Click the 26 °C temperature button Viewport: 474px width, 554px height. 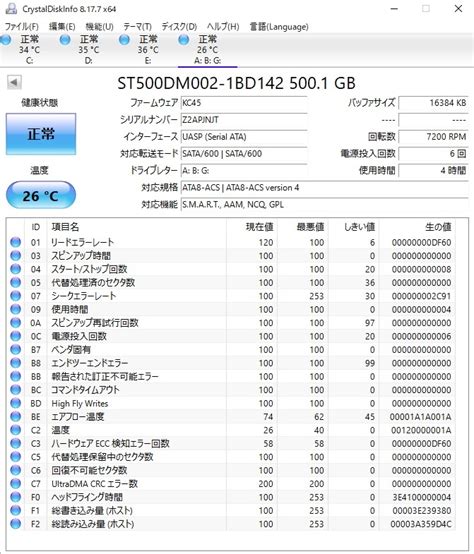pos(41,195)
